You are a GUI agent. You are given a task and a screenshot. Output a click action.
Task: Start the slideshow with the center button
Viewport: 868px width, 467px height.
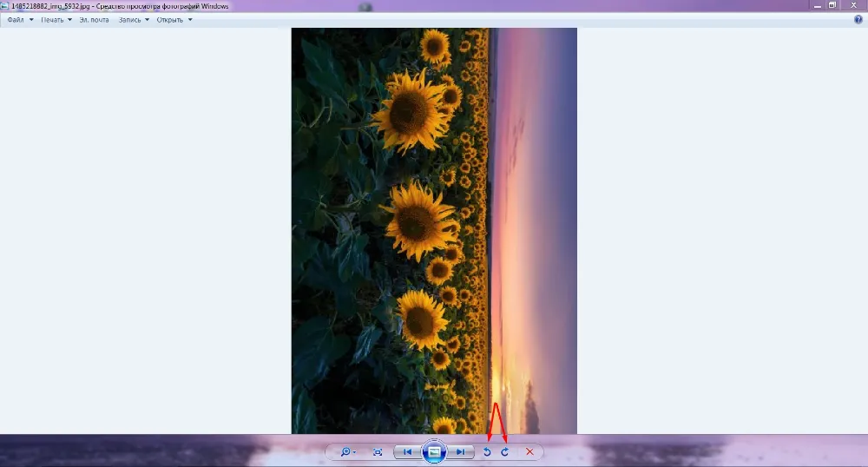(434, 452)
